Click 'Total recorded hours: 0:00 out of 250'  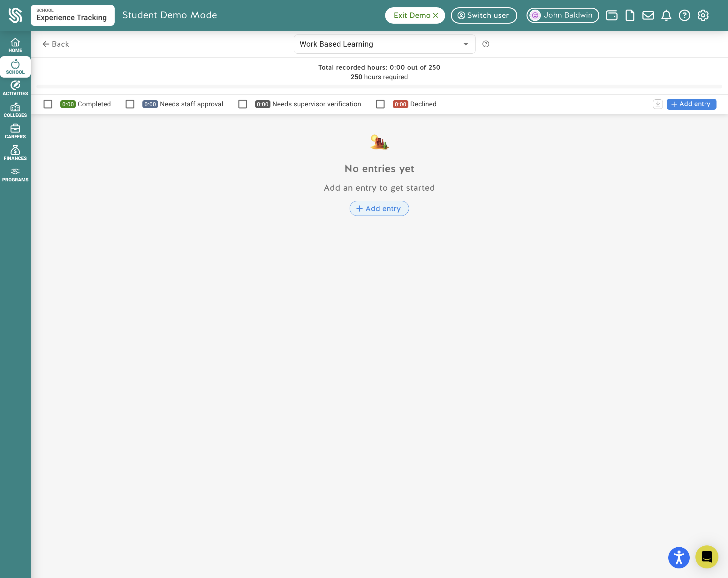(x=379, y=67)
